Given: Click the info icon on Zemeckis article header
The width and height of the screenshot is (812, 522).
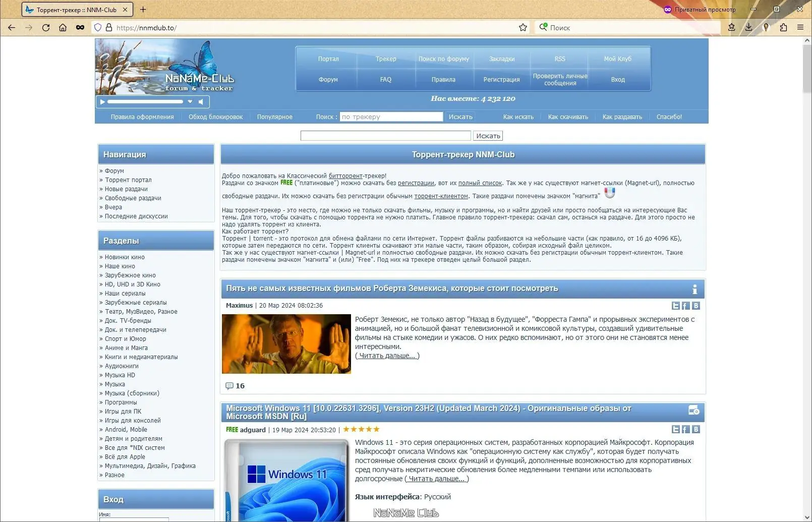Looking at the screenshot, I should (x=694, y=289).
